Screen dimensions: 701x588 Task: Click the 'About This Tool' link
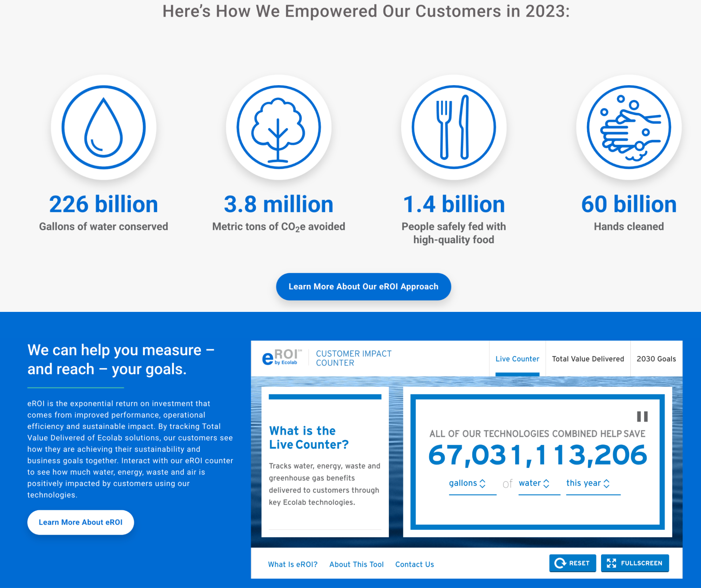coord(356,564)
